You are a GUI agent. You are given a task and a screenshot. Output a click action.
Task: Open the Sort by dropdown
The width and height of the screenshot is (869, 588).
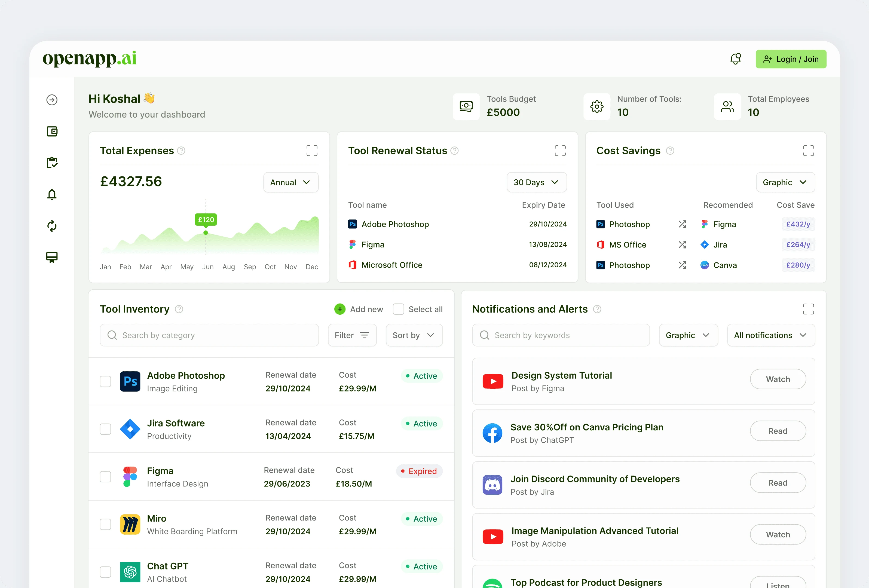414,335
